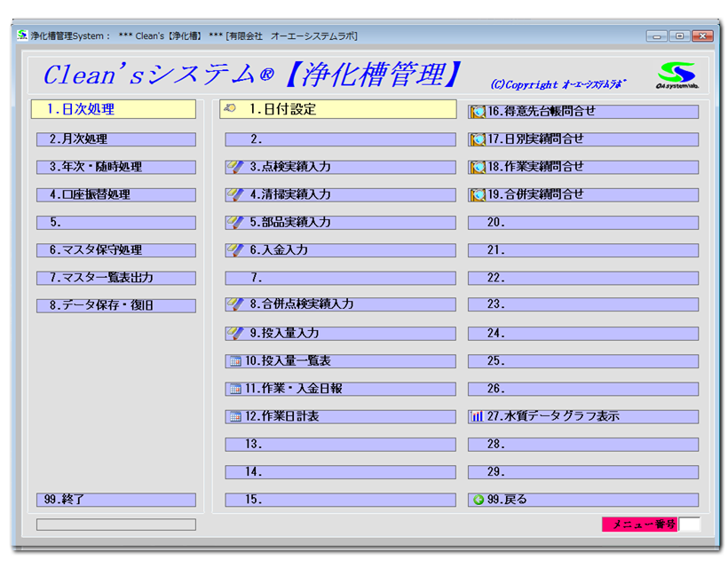
Task: Open 6.入金入力
Action: tap(340, 250)
